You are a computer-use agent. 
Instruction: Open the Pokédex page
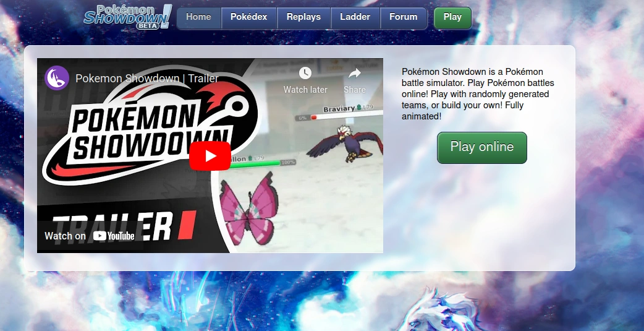coord(248,17)
